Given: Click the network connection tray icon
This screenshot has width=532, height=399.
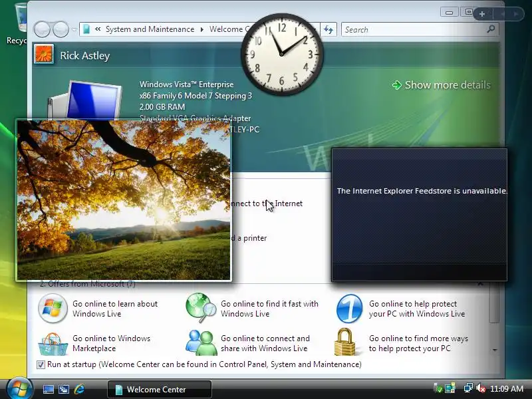Looking at the screenshot, I should coord(468,388).
